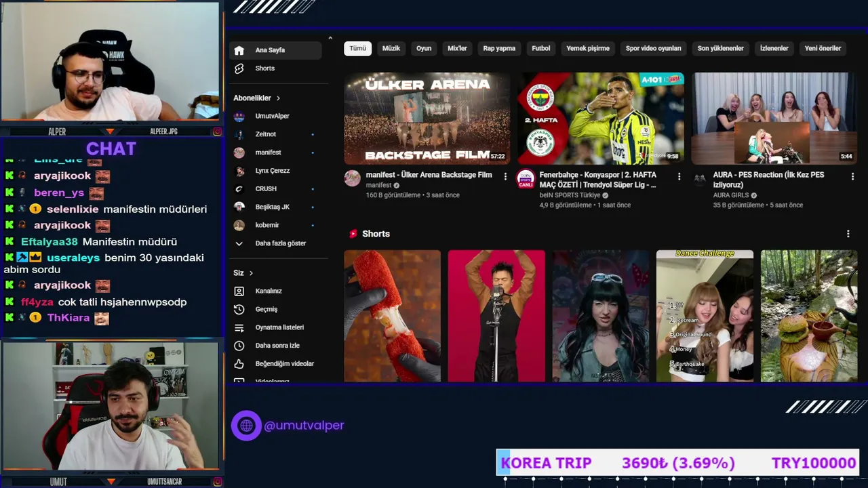The height and width of the screenshot is (488, 868).
Task: Open the singer at microphone short
Action: pos(496,316)
